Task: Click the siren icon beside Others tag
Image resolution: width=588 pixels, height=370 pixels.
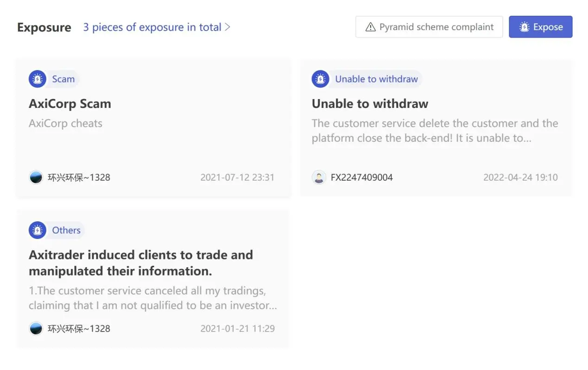Action: tap(37, 230)
